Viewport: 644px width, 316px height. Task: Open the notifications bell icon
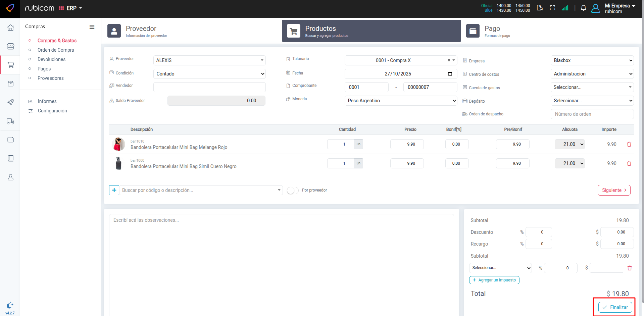(x=583, y=8)
